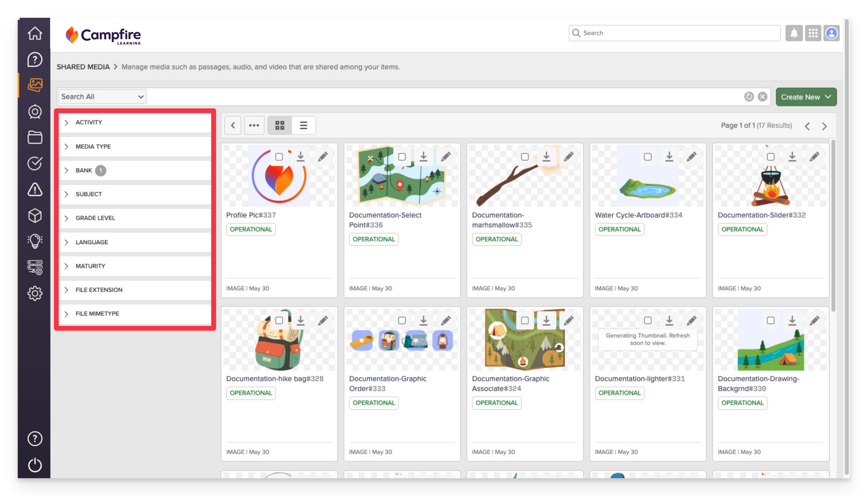Expand the FILE MIMETYPE filter
The image size is (868, 496).
pos(135,314)
